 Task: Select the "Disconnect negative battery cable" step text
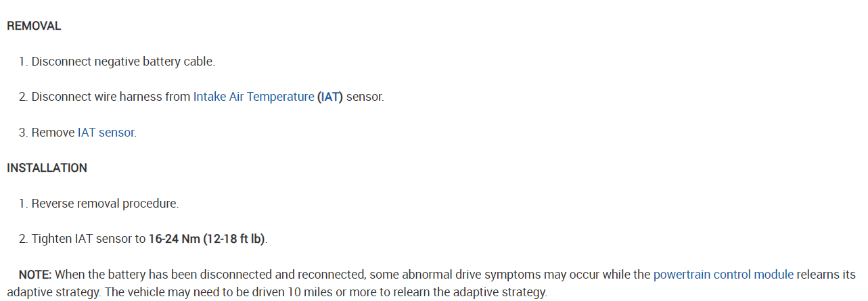pyautogui.click(x=123, y=62)
